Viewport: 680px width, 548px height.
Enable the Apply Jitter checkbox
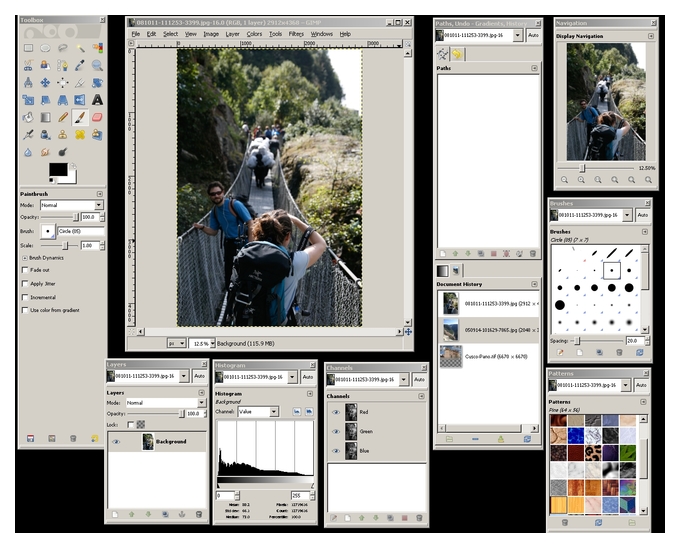click(25, 284)
